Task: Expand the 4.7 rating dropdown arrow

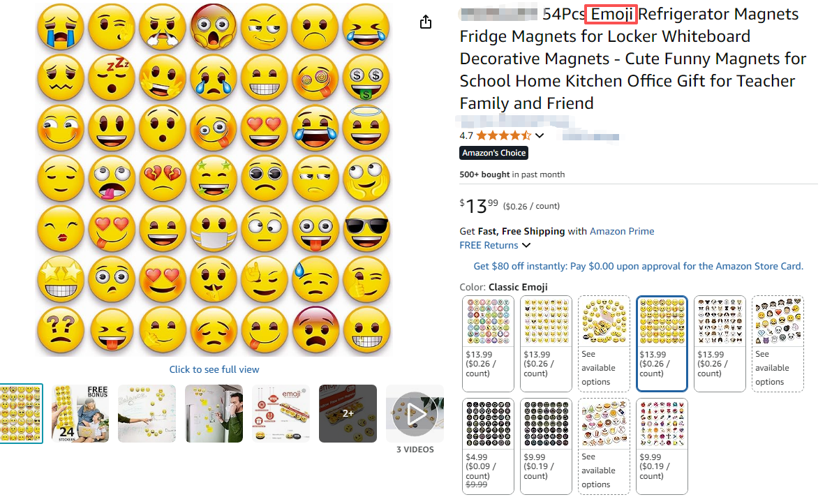Action: point(540,135)
